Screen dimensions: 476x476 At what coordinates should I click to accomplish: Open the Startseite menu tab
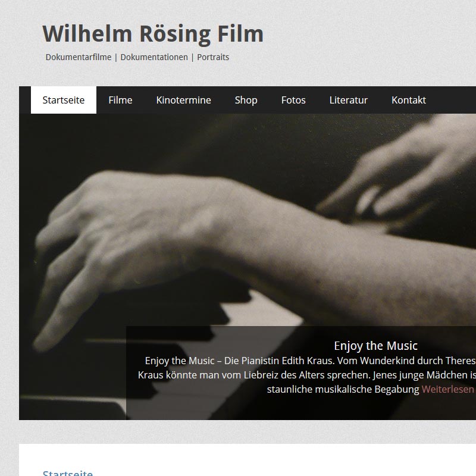click(64, 100)
